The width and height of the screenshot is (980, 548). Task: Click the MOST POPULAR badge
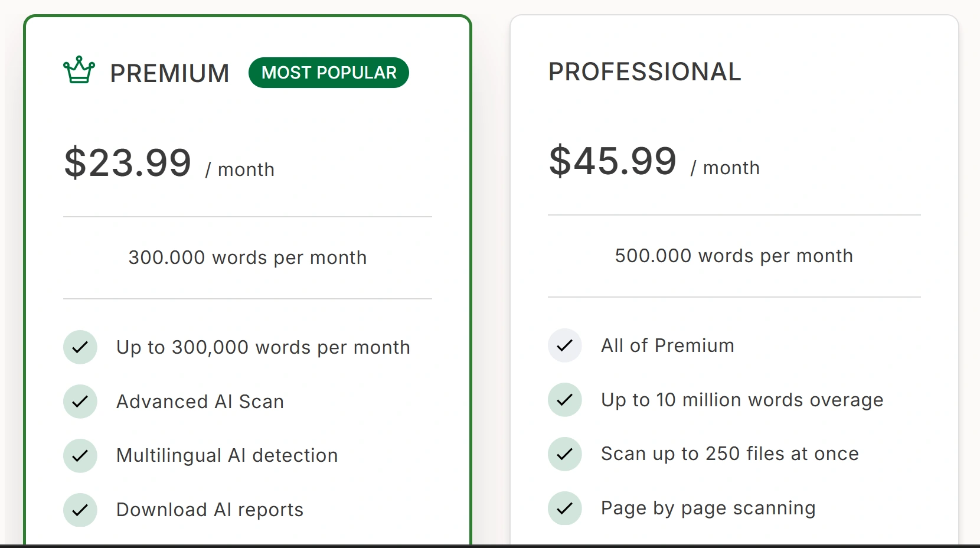tap(329, 73)
